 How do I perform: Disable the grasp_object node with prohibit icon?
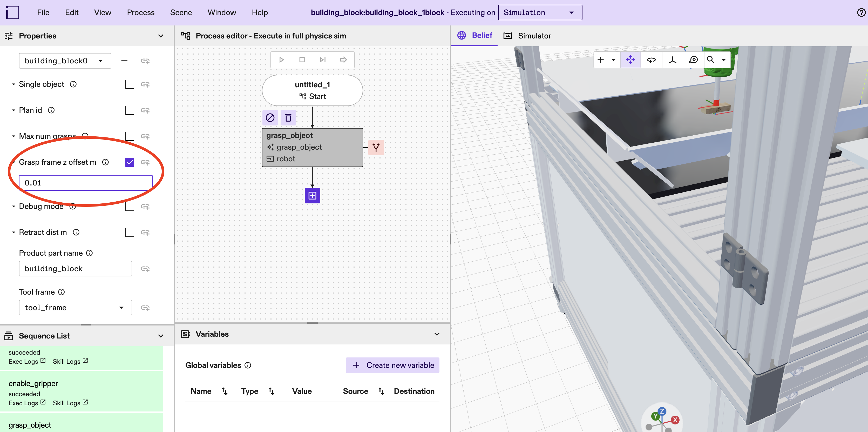(270, 117)
